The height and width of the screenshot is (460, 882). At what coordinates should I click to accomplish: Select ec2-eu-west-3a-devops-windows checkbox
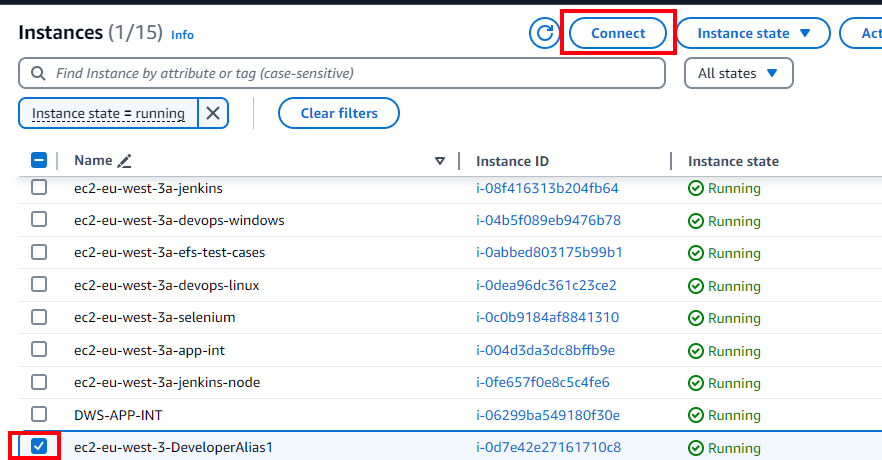[x=39, y=219]
